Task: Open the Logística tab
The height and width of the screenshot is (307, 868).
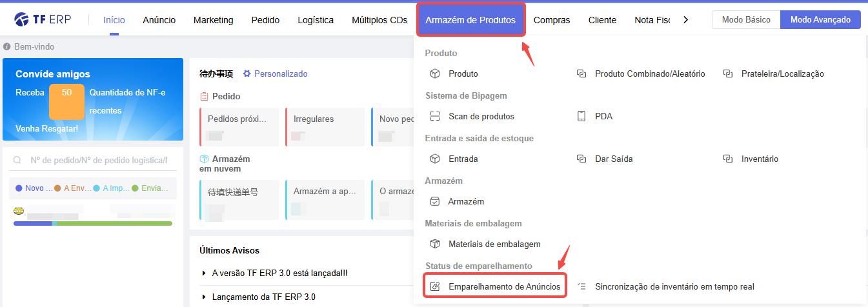Action: coord(316,20)
